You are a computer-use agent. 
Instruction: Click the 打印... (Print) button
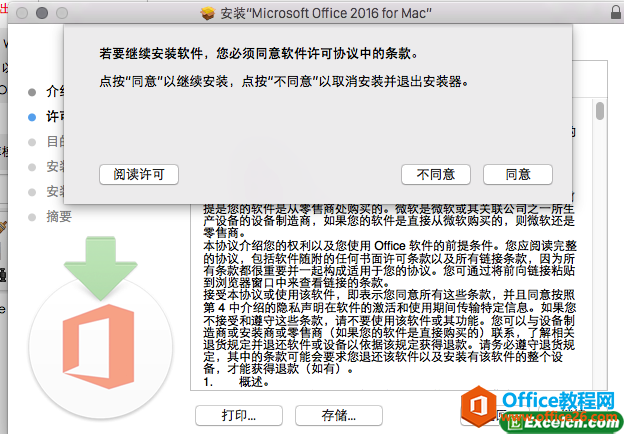coord(239,415)
